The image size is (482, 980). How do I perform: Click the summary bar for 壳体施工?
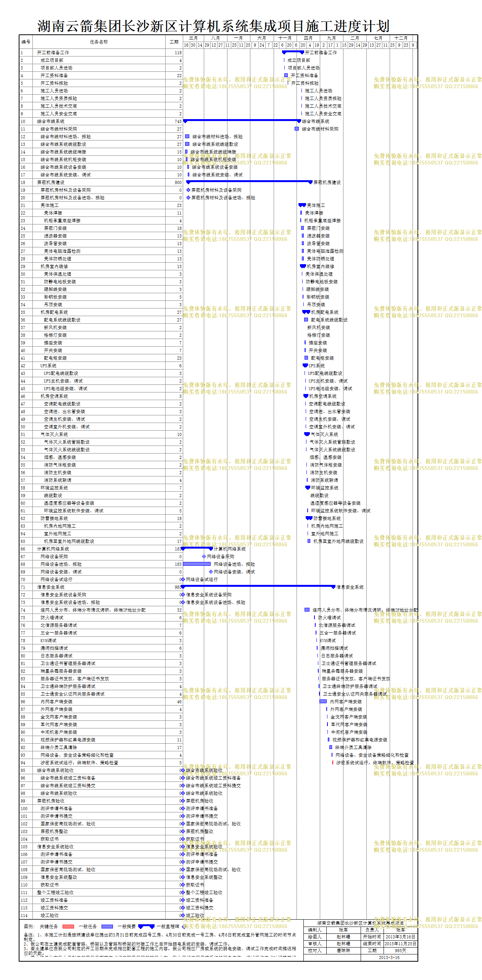coord(302,205)
